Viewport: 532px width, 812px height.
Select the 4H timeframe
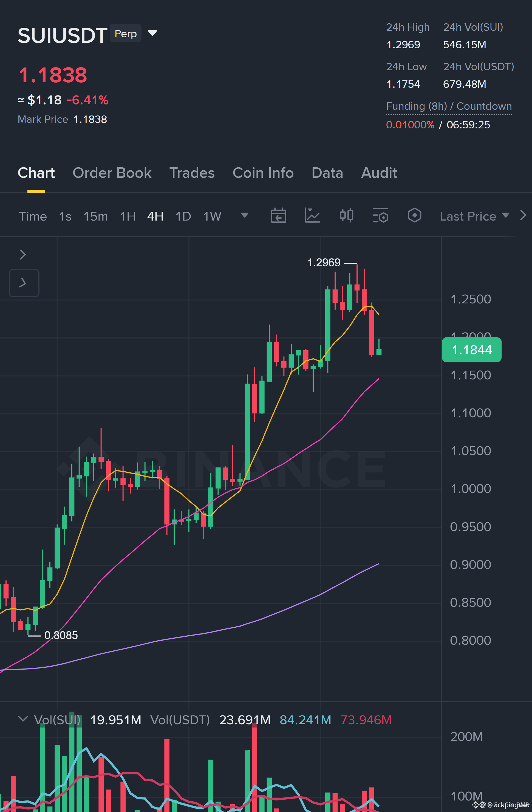coord(155,216)
